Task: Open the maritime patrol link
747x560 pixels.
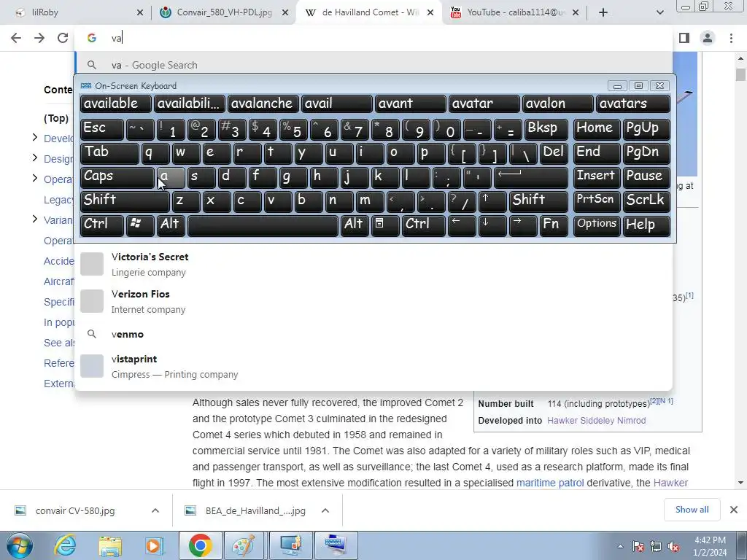Action: click(x=550, y=483)
